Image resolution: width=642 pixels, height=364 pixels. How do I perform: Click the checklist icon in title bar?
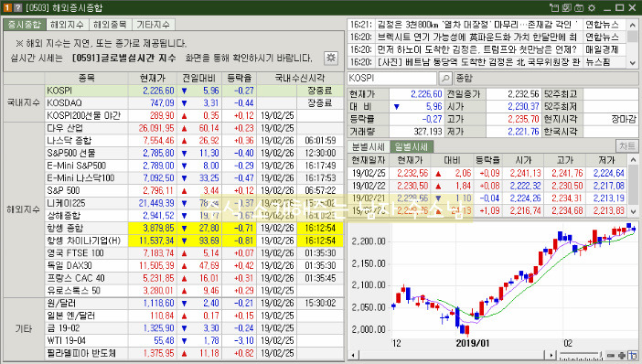[x=567, y=8]
